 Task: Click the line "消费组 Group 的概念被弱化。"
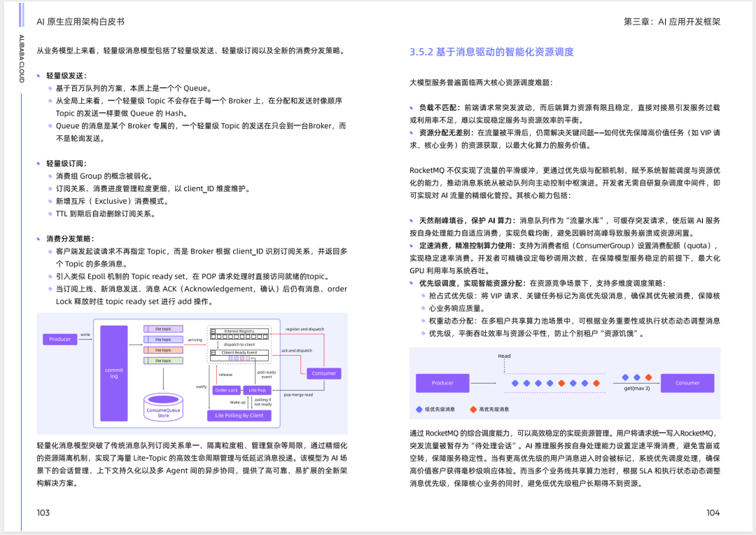point(104,176)
